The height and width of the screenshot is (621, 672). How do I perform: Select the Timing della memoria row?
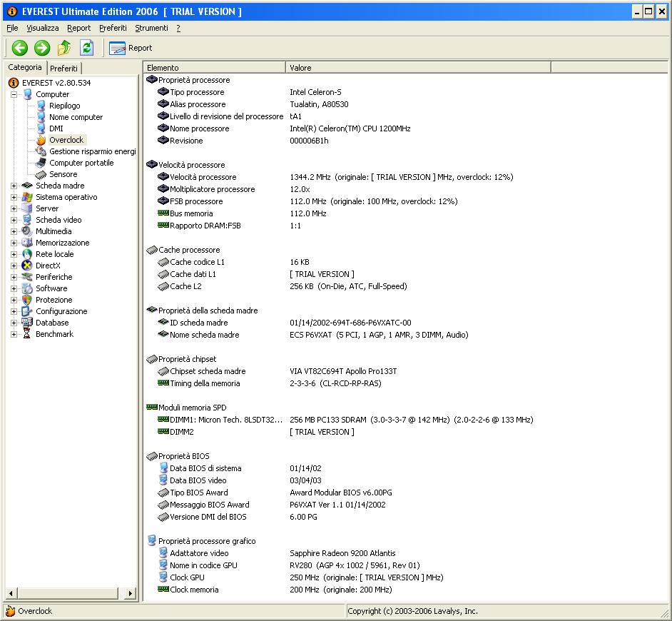tap(270, 383)
